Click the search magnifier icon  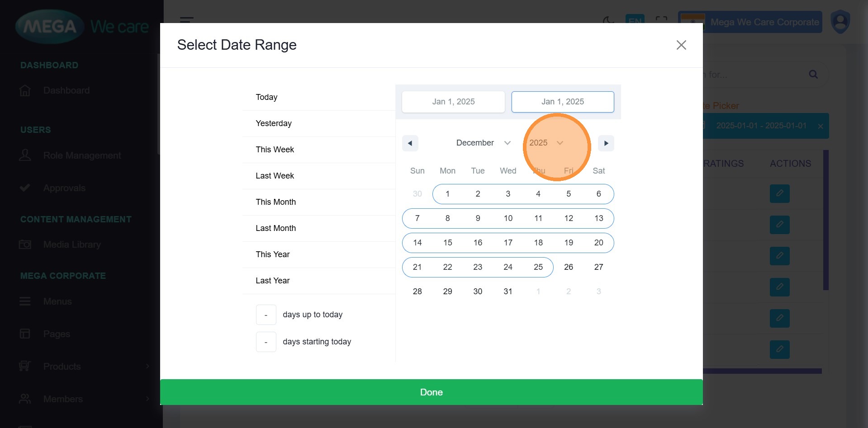pos(813,75)
